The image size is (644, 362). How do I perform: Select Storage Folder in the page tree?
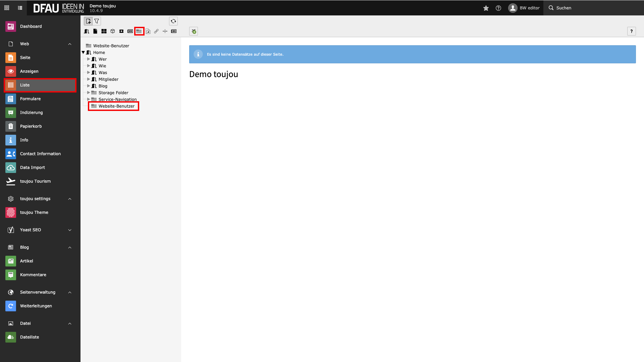click(113, 93)
